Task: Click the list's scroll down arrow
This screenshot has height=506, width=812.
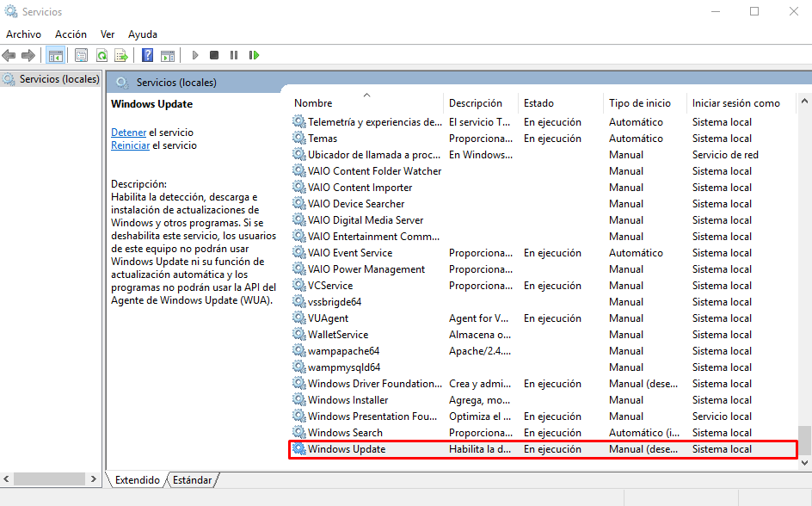Action: [804, 462]
